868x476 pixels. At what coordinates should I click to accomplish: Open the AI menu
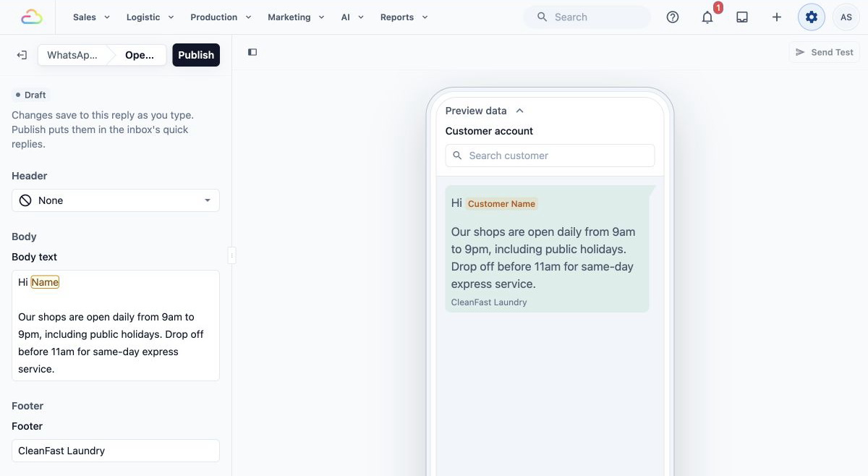pyautogui.click(x=352, y=17)
